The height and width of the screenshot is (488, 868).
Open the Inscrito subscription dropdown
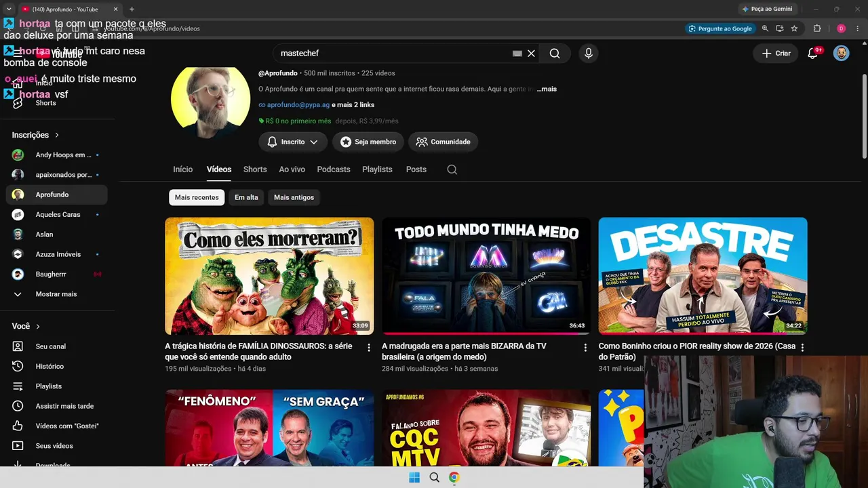coord(293,142)
